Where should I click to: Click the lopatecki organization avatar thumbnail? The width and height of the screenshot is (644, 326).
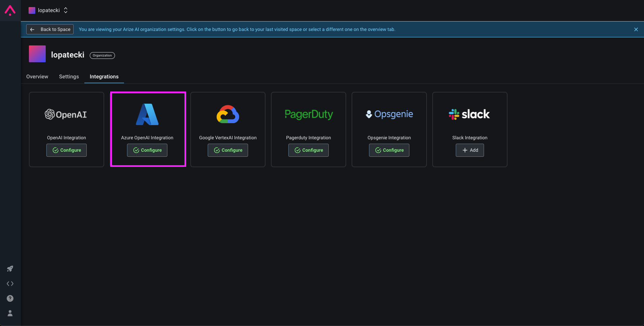click(x=37, y=54)
